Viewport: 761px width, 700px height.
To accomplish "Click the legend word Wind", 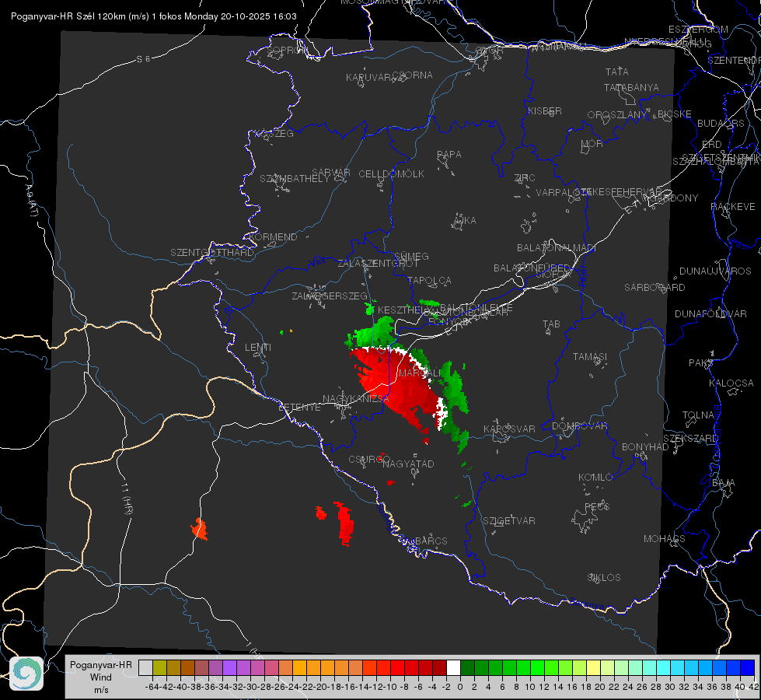I will (x=101, y=677).
